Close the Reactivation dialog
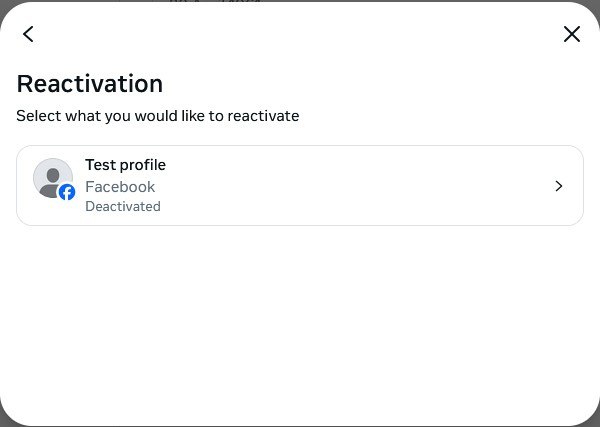The height and width of the screenshot is (427, 600). [572, 34]
